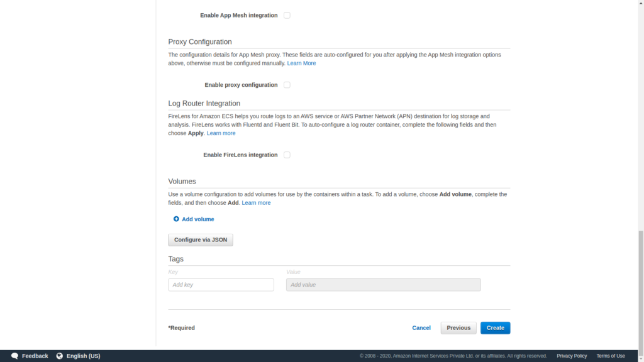The image size is (644, 362).
Task: Click the Add value tag field
Action: pyautogui.click(x=384, y=285)
